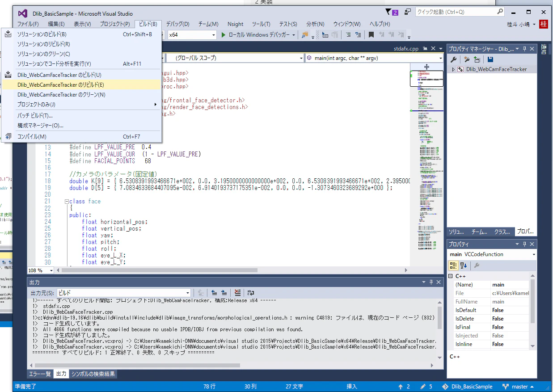Sort properties alphabetically

464,266
